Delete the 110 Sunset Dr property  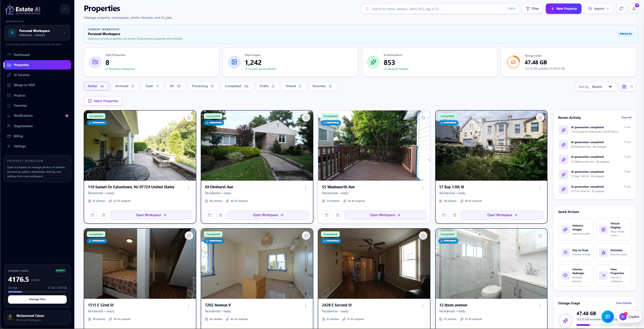(x=104, y=215)
